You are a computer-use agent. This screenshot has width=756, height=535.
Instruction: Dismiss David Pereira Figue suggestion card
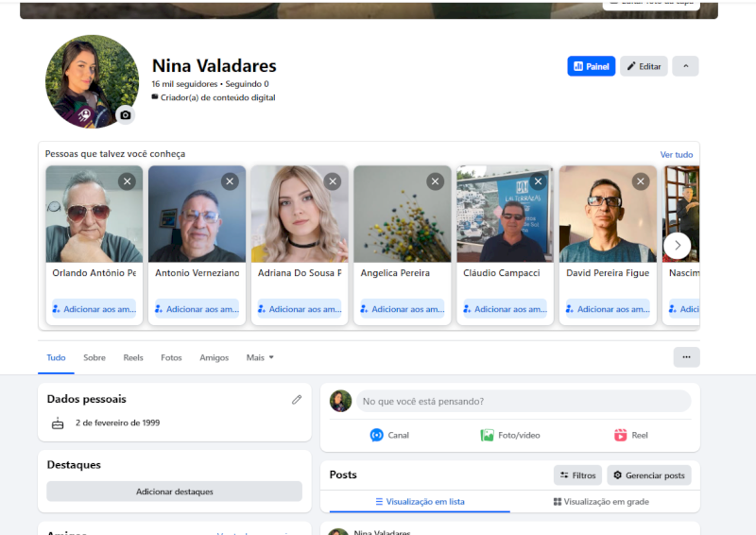coord(641,181)
